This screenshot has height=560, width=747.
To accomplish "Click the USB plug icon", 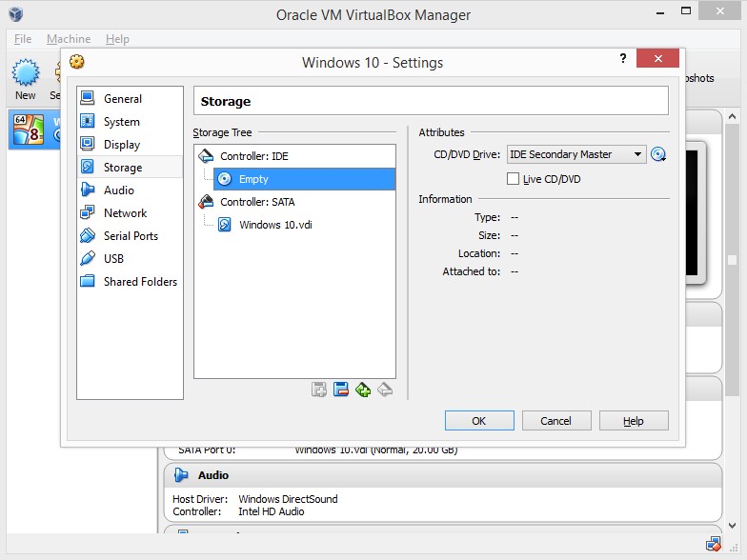I will (88, 258).
